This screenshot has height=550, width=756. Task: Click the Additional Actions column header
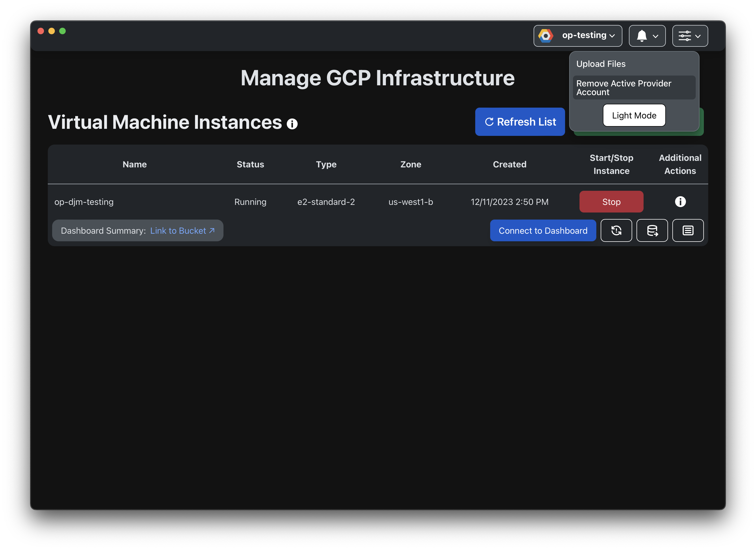tap(680, 164)
